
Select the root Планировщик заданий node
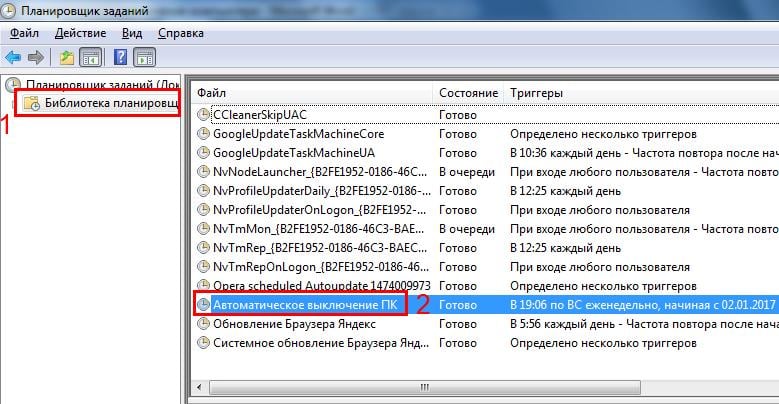pyautogui.click(x=100, y=84)
